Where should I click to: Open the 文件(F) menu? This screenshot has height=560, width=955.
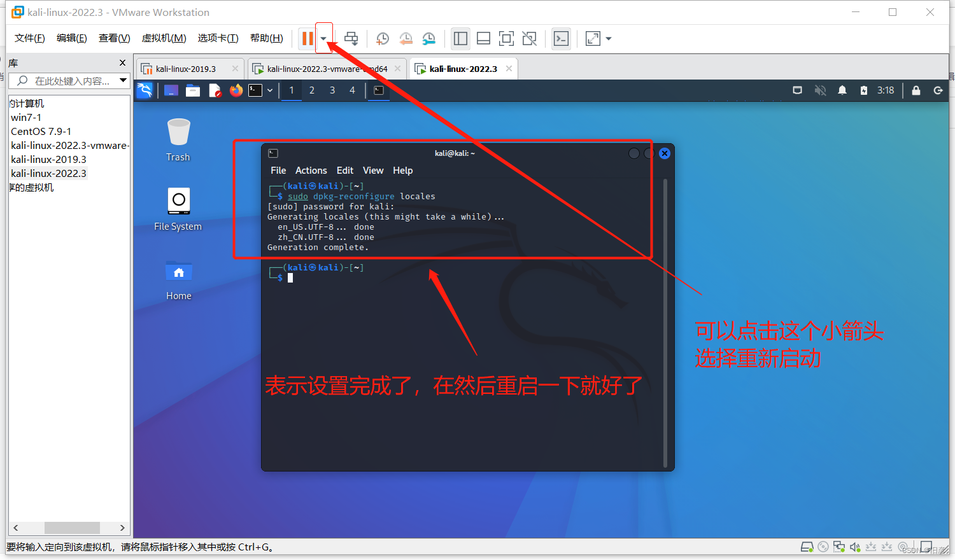[x=30, y=38]
